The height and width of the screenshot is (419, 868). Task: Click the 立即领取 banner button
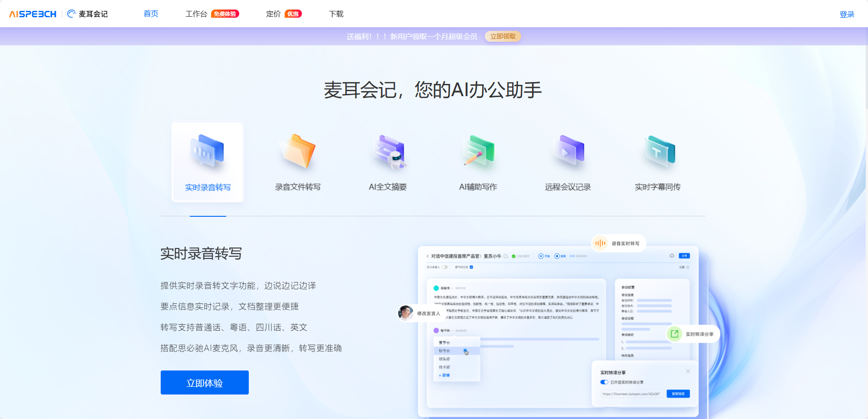coord(503,36)
